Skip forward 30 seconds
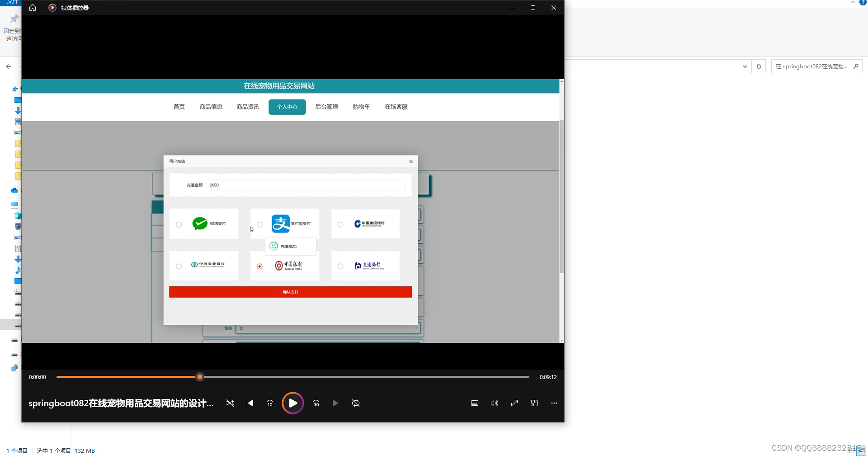The width and height of the screenshot is (868, 456). click(316, 403)
